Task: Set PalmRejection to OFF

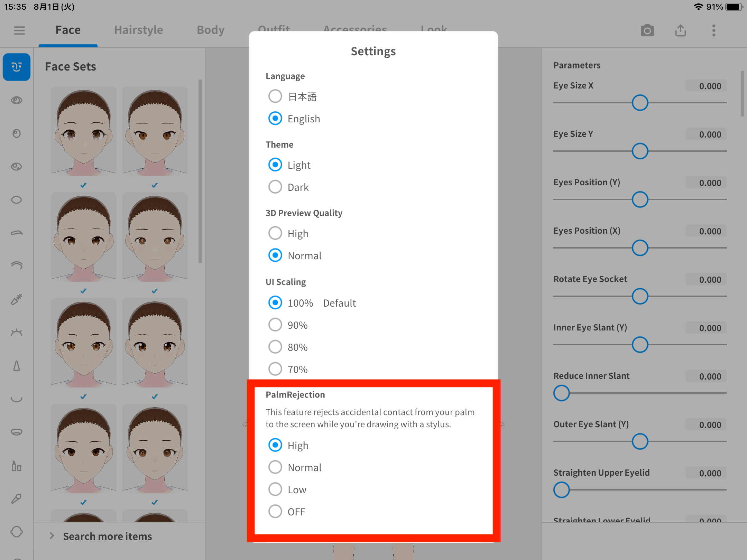Action: (275, 512)
